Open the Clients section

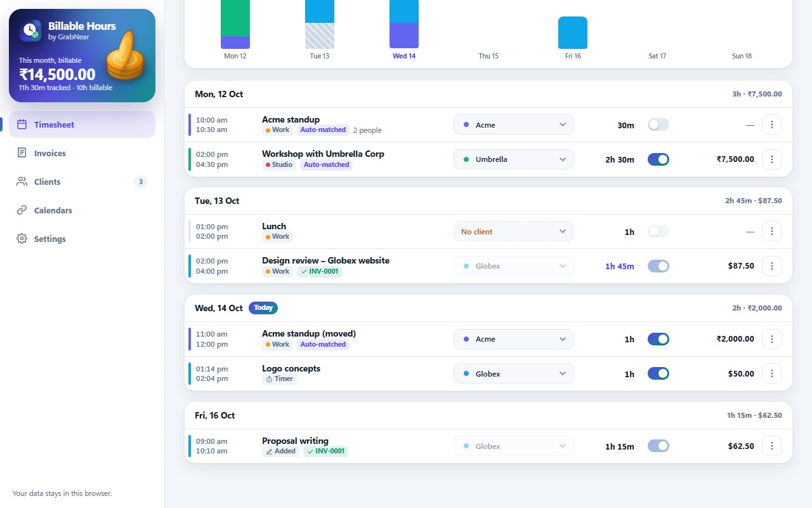82,182
